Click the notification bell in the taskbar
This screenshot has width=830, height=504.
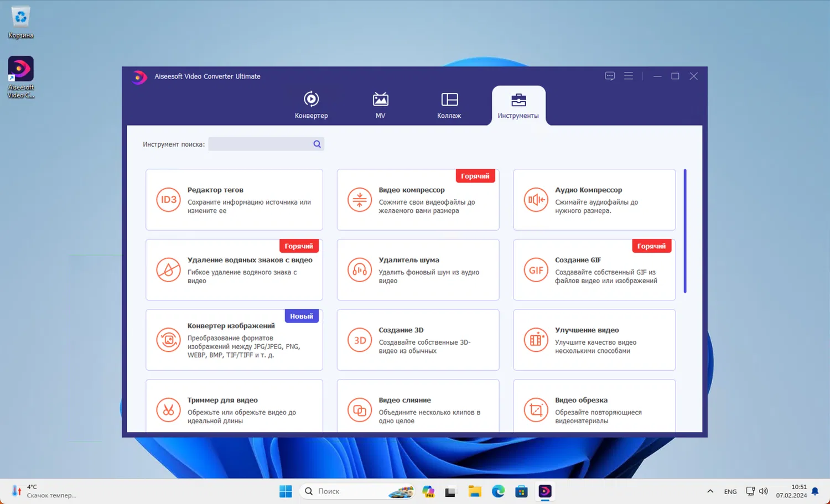(815, 491)
